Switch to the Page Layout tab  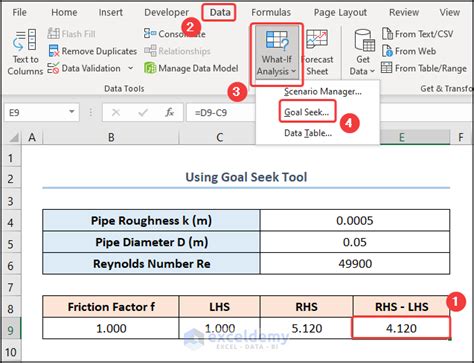[340, 13]
